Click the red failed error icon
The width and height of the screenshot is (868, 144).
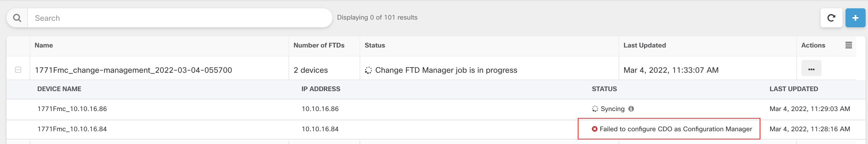pos(594,129)
